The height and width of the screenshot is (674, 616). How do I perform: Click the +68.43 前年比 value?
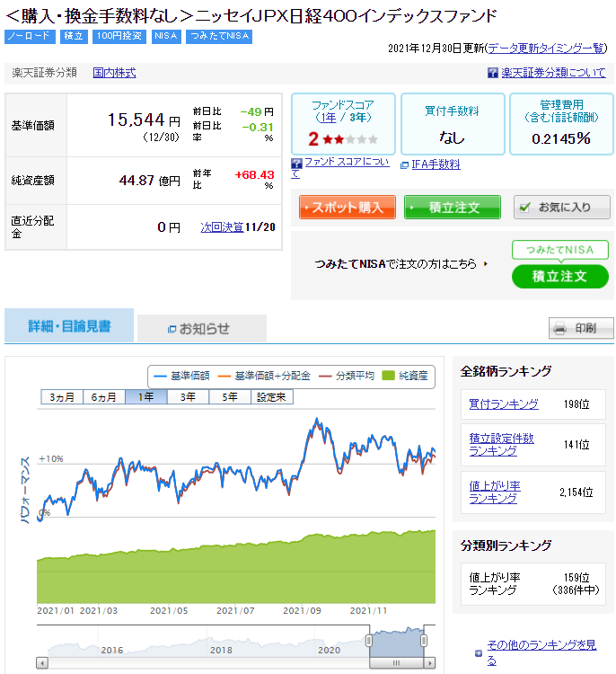click(254, 175)
